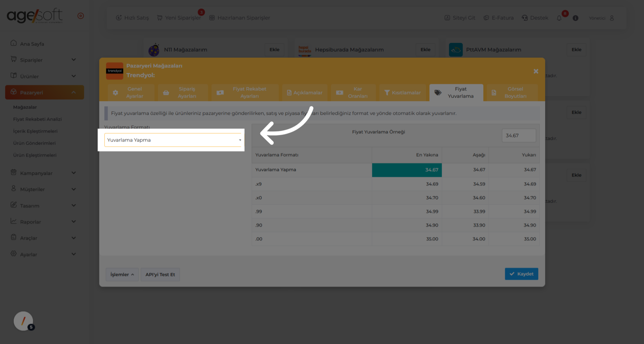
Task: Click the red target icon beside logo
Action: [x=80, y=16]
